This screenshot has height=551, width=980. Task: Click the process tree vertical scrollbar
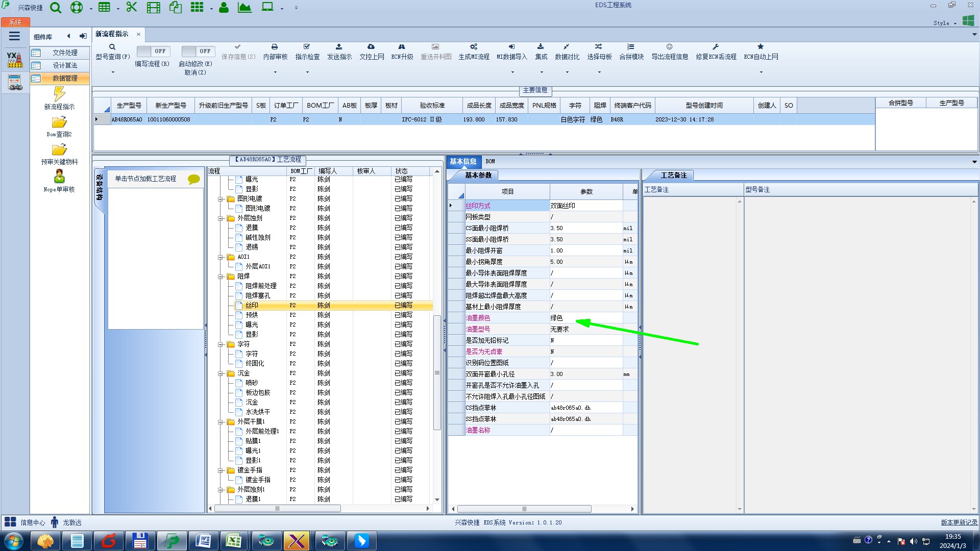pyautogui.click(x=437, y=372)
